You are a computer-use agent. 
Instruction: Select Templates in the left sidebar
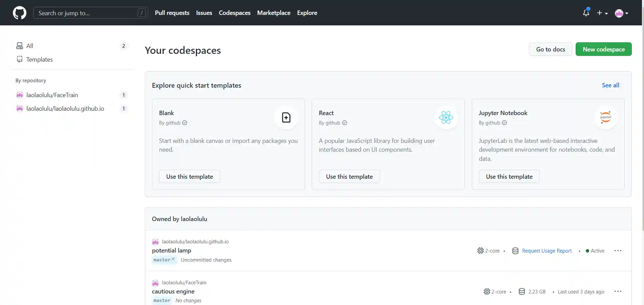[40, 60]
